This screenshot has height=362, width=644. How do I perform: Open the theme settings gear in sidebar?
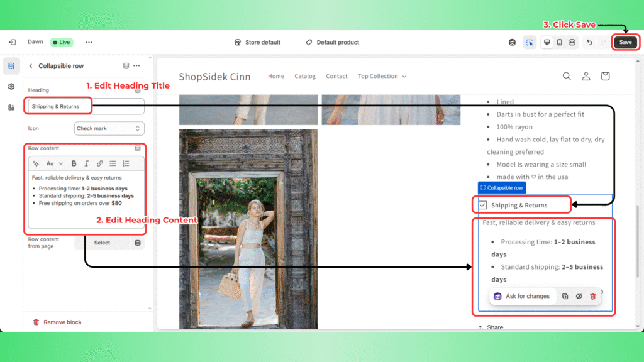(11, 87)
